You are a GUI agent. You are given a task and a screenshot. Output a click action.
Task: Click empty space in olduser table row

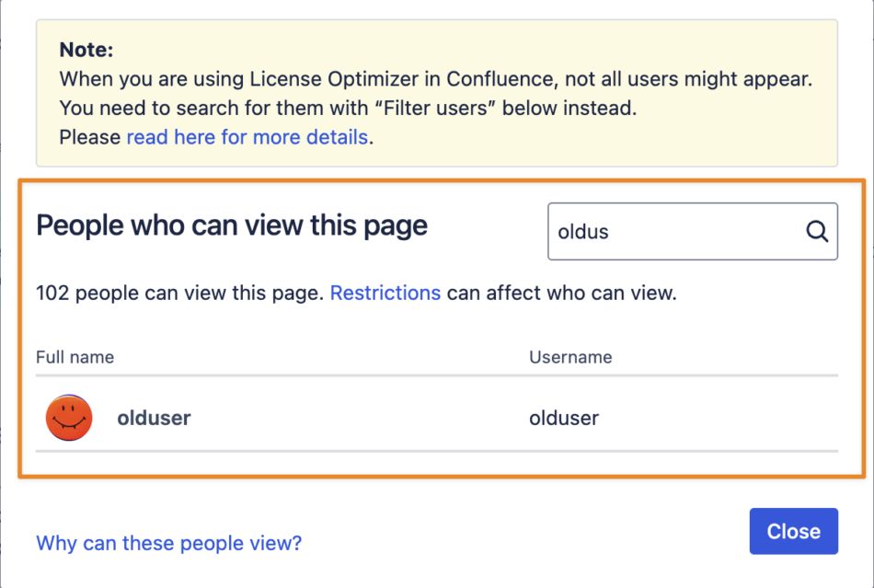point(357,418)
